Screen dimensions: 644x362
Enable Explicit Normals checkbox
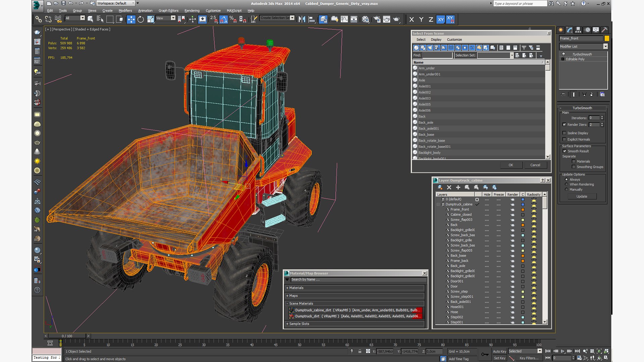pyautogui.click(x=565, y=139)
